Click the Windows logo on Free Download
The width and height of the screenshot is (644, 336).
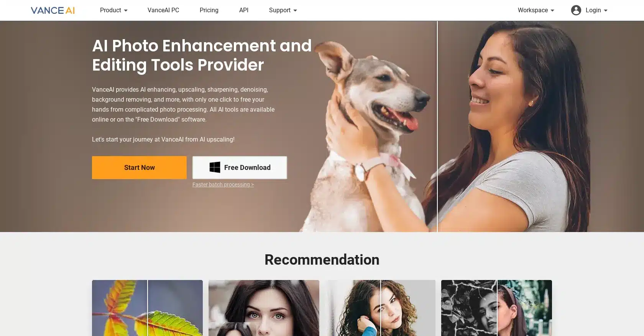tap(215, 167)
